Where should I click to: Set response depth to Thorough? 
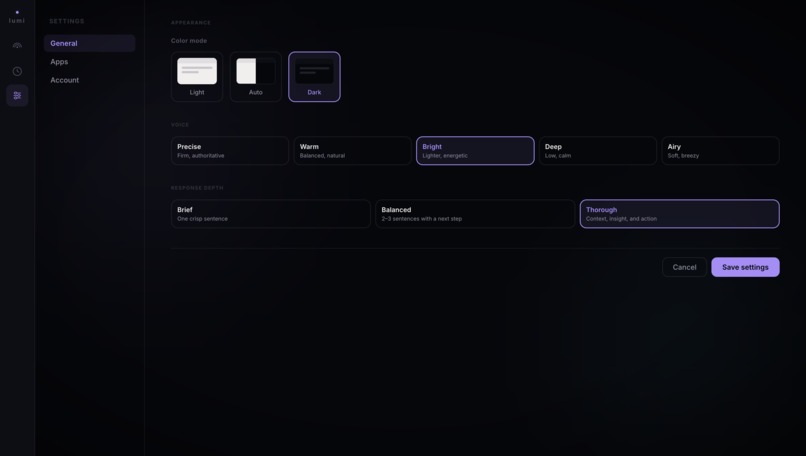pos(680,214)
